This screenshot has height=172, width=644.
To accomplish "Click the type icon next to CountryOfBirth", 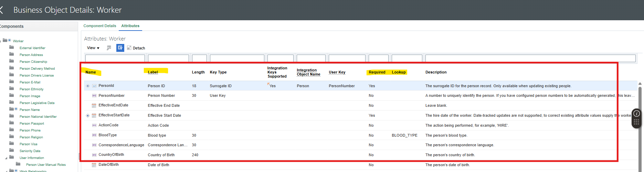I will coord(94,155).
